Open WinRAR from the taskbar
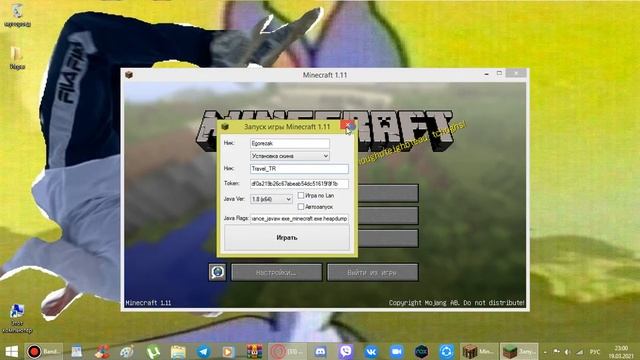This screenshot has width=640, height=360. [254, 351]
